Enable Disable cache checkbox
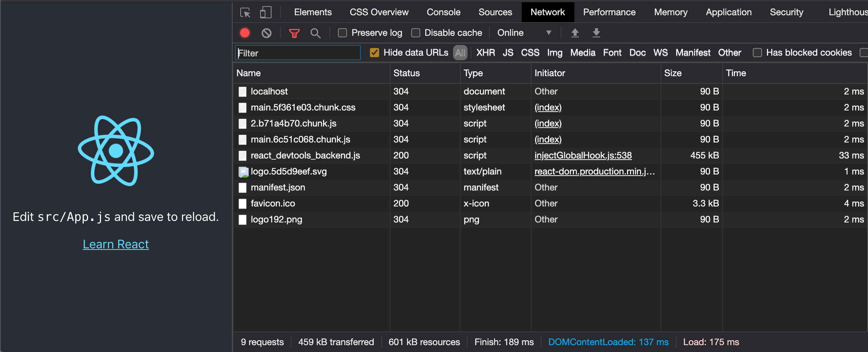The width and height of the screenshot is (868, 352). click(x=416, y=33)
